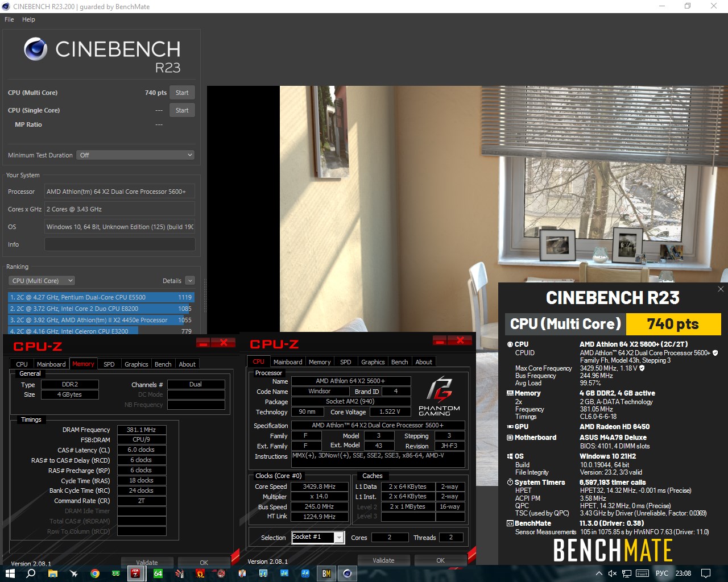Open SPD tab in CPU-tab CPU-Z window

[x=346, y=362]
